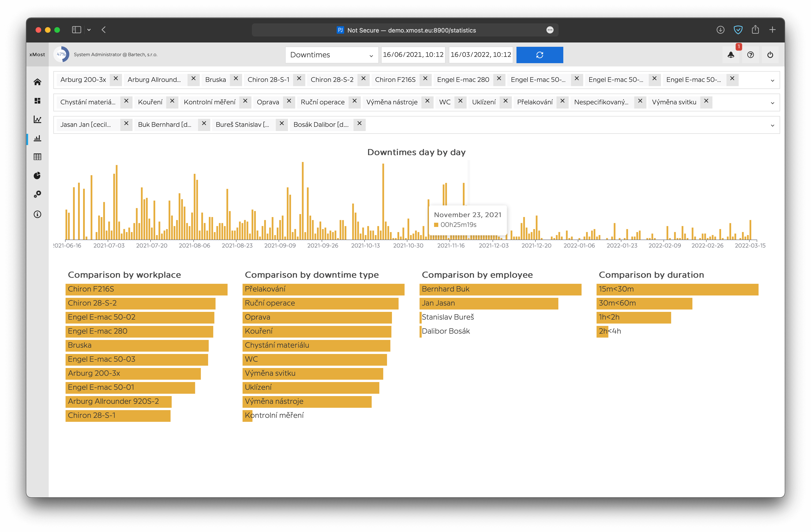Click the Safari Downloads toolbar icon
Viewport: 811px width, 532px height.
[720, 30]
